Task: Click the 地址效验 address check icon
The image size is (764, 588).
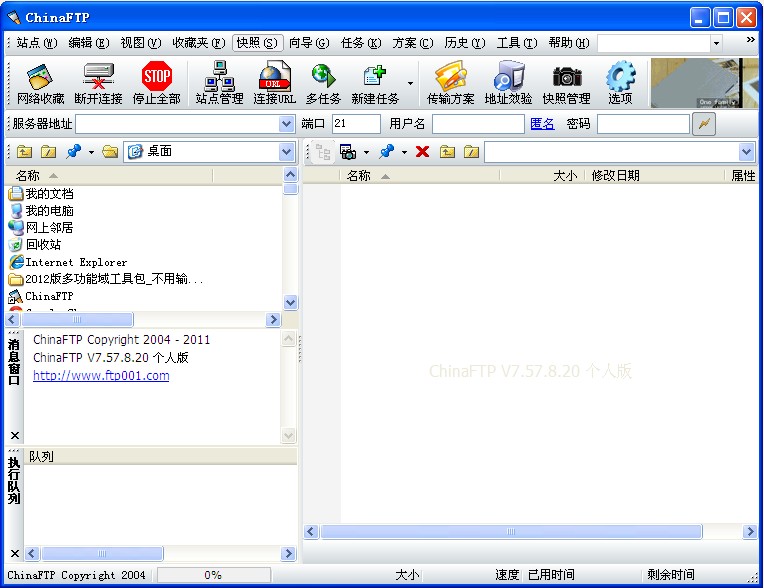Action: point(508,82)
